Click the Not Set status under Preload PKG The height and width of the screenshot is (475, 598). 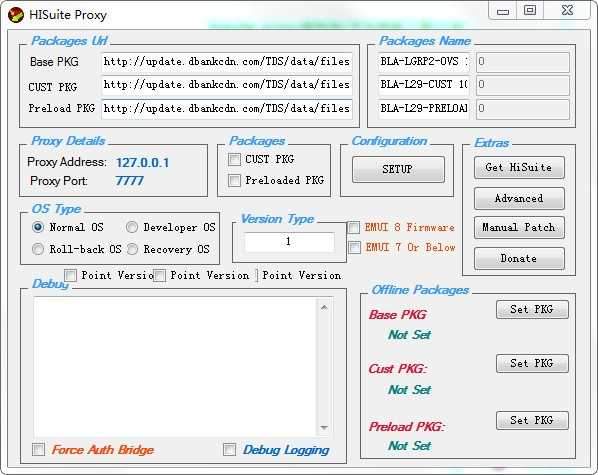(409, 446)
